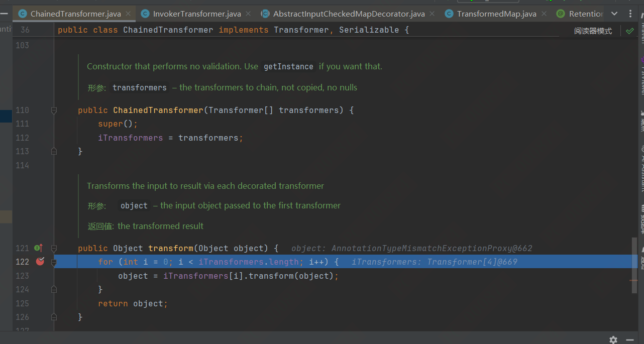
Task: Click the class icon on ChainedTransformer.java tab
Action: (x=23, y=14)
